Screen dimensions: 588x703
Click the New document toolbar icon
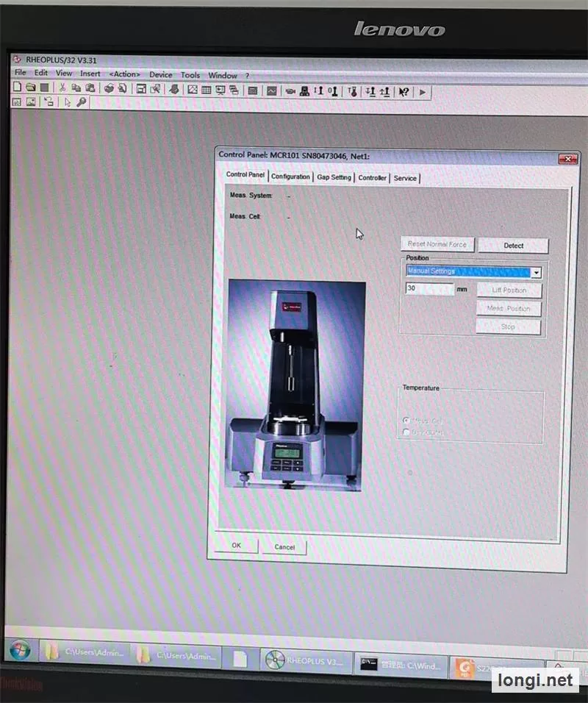pos(17,87)
